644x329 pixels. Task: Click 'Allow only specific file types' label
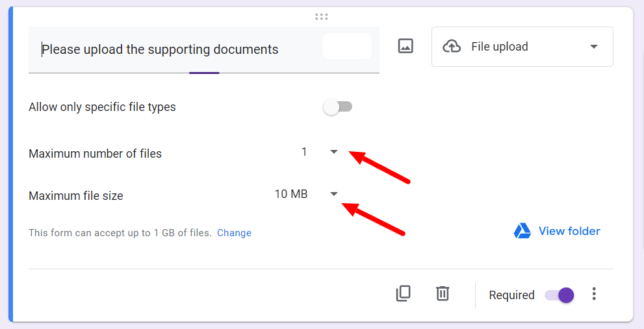(102, 107)
